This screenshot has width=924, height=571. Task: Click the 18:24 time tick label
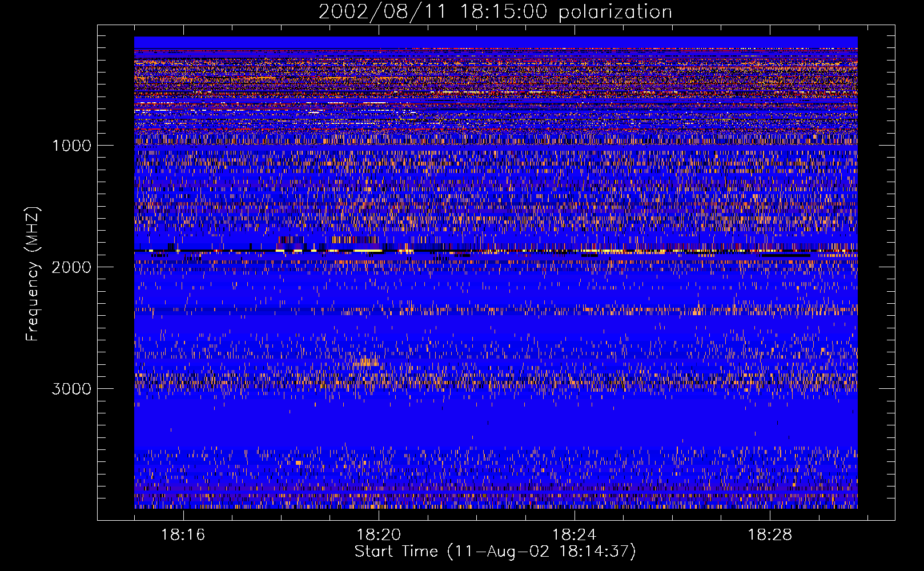point(574,534)
